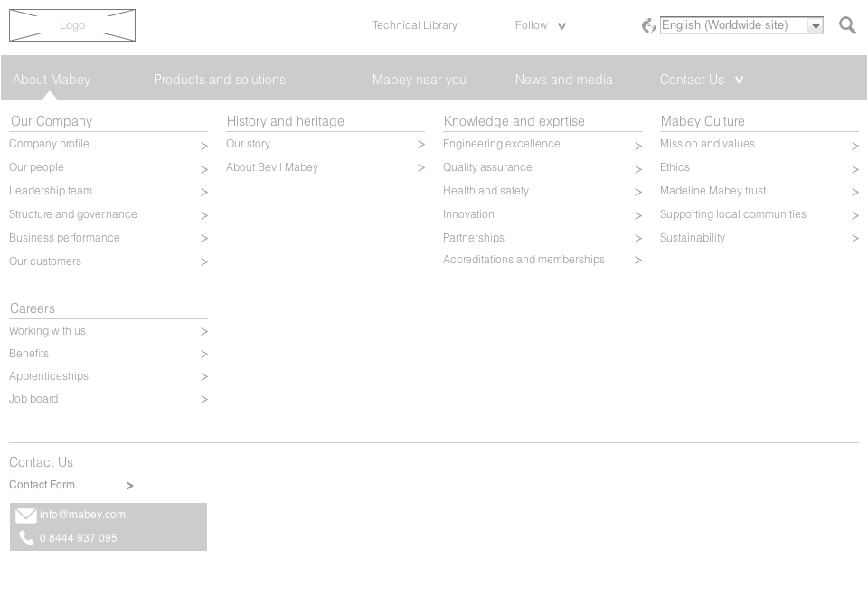The image size is (868, 597).
Task: Go to Company profile page
Action: (49, 144)
